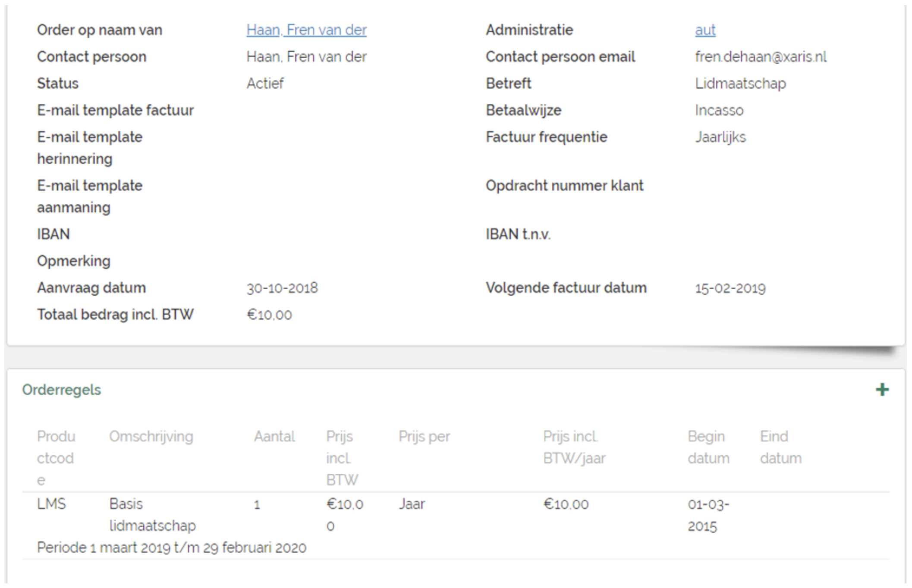Click the Productcode column header
Image resolution: width=912 pixels, height=588 pixels.
click(56, 457)
